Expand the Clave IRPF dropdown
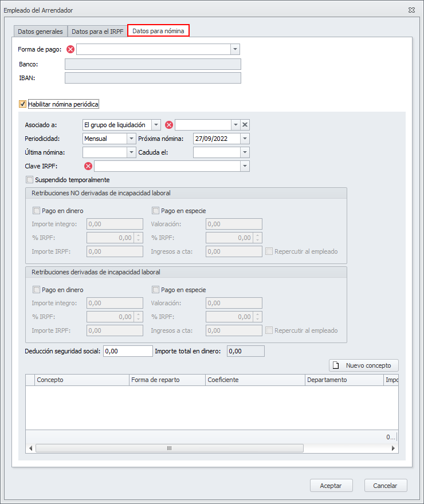 (x=245, y=166)
